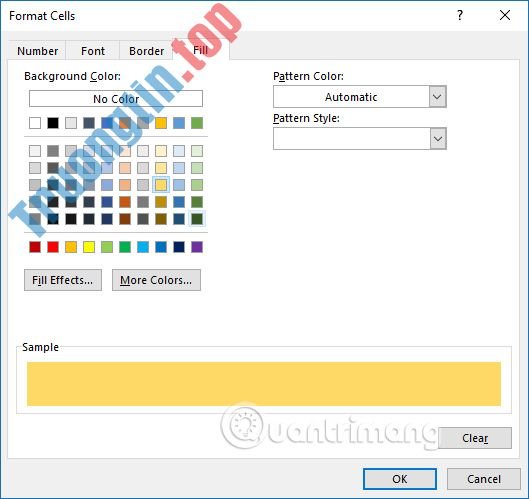Image resolution: width=529 pixels, height=499 pixels.
Task: Open the dialog Help question mark
Action: [x=460, y=15]
